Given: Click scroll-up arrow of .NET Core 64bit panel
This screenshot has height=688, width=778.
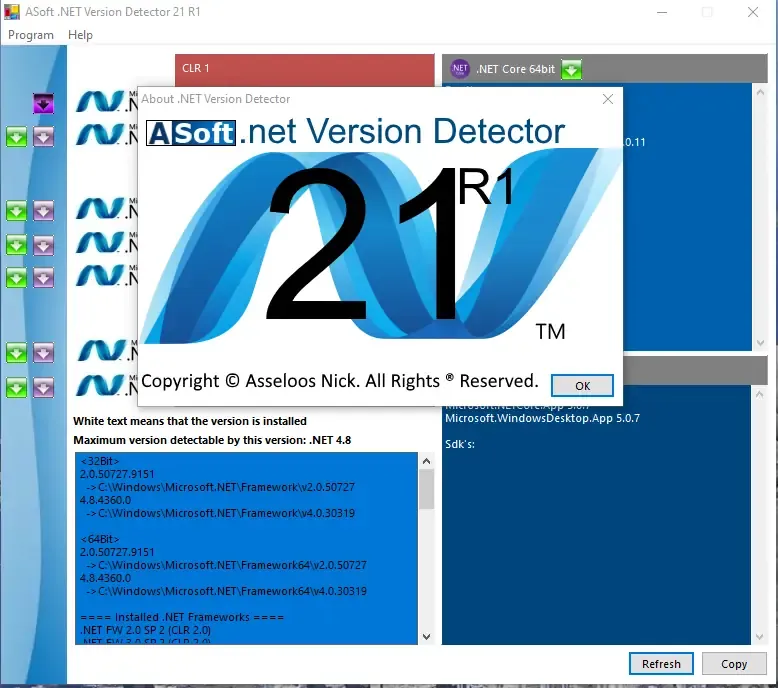Looking at the screenshot, I should [760, 92].
